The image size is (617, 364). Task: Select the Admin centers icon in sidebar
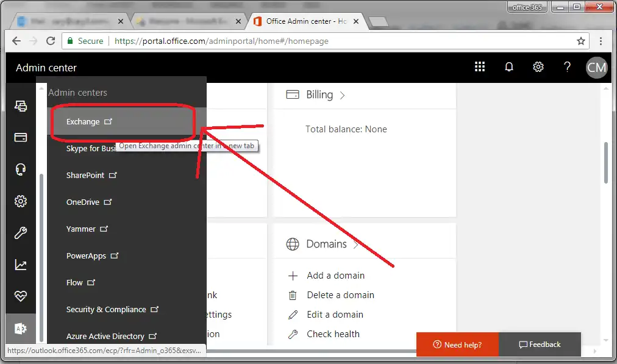click(x=21, y=329)
